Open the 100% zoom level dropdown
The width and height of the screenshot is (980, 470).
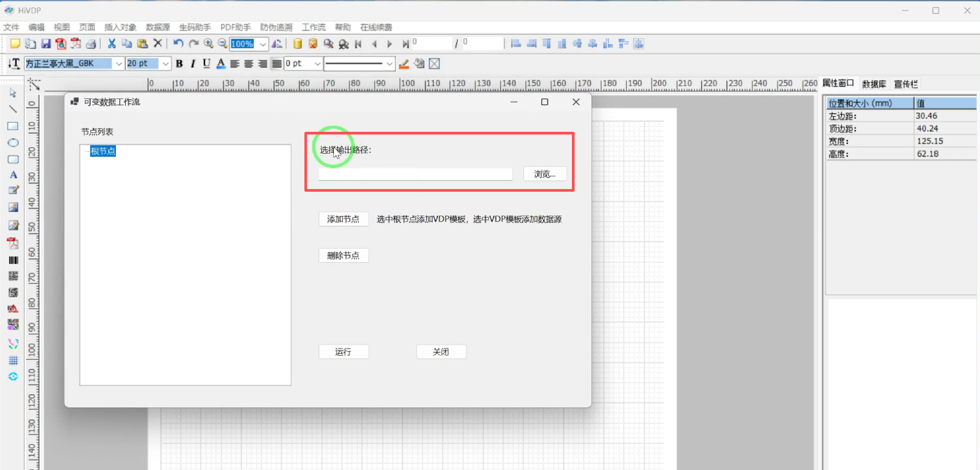coord(263,44)
